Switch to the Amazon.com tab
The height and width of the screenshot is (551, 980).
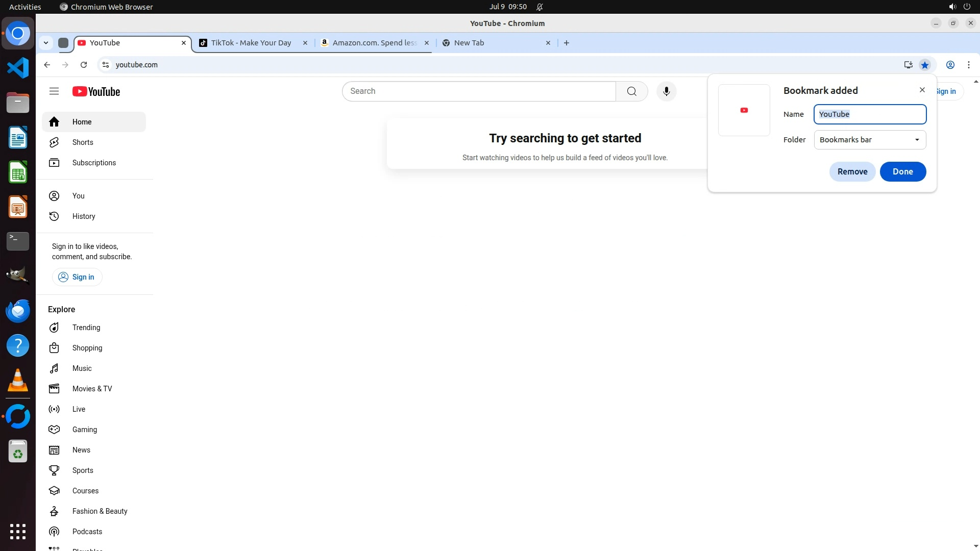[x=374, y=43]
